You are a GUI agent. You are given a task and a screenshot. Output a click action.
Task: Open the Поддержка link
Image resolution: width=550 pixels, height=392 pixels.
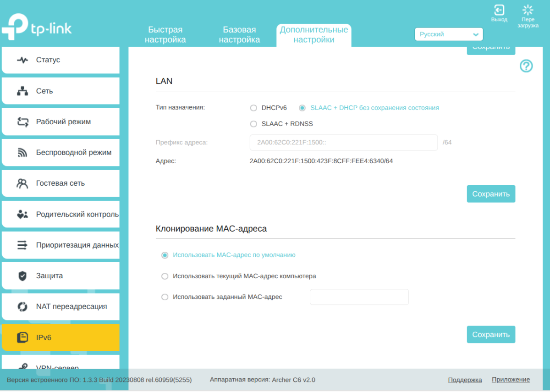[x=465, y=380]
